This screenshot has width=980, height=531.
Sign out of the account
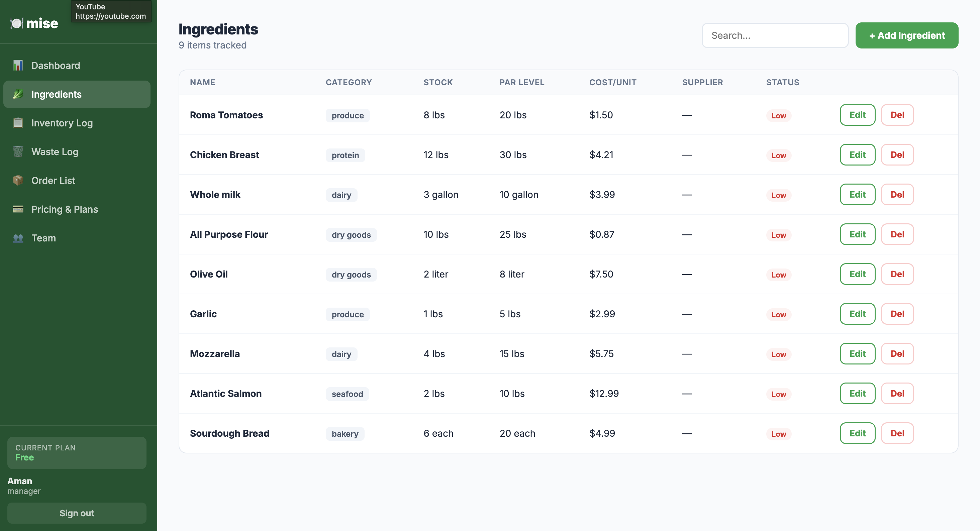tap(77, 513)
